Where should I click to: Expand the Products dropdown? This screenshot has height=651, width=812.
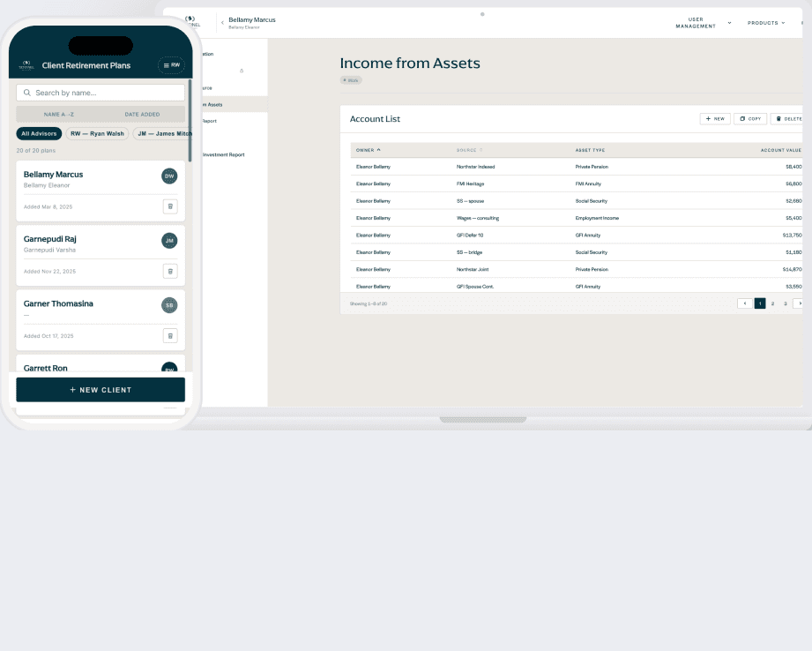click(766, 23)
